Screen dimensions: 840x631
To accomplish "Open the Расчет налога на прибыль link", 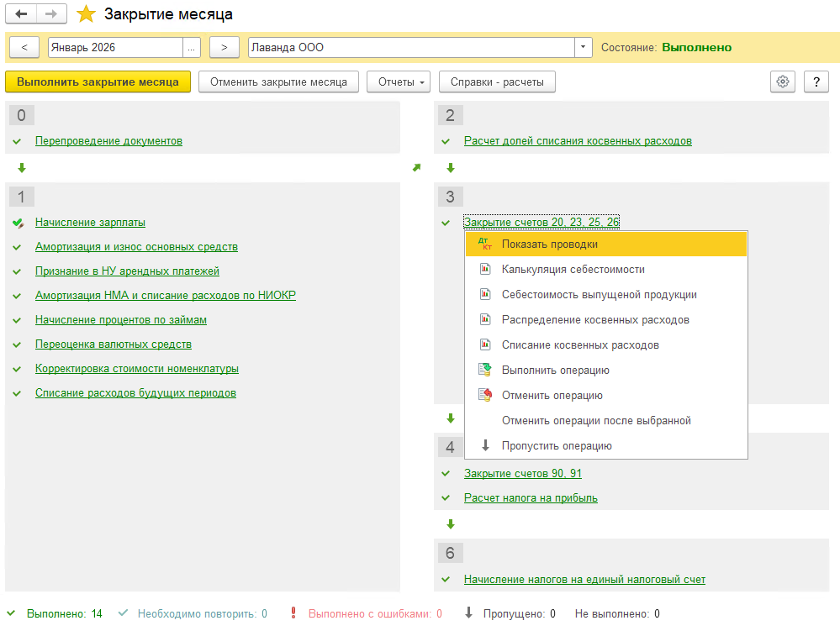I will [x=531, y=497].
